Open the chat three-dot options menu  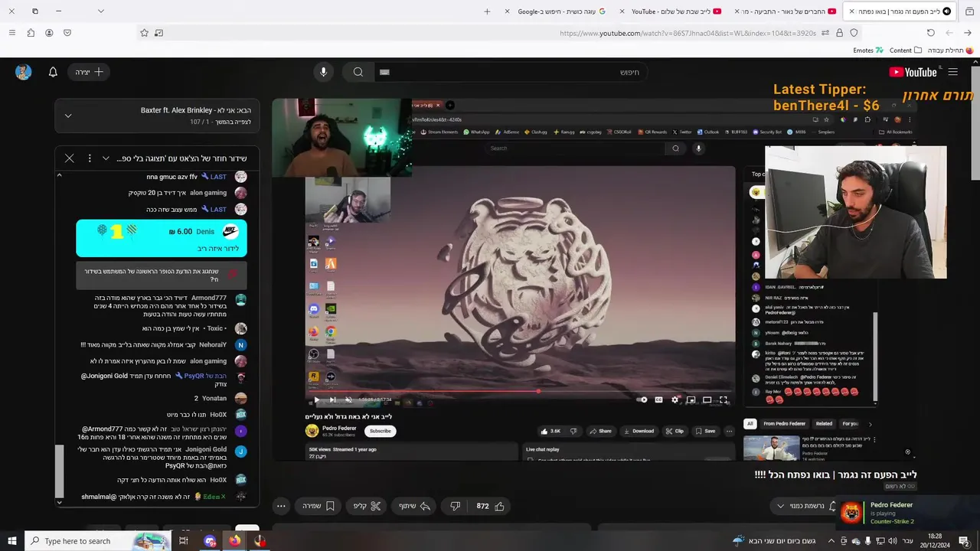(90, 158)
